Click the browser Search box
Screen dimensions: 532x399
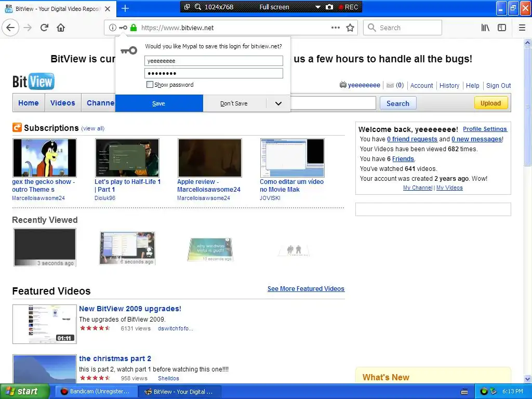(403, 28)
